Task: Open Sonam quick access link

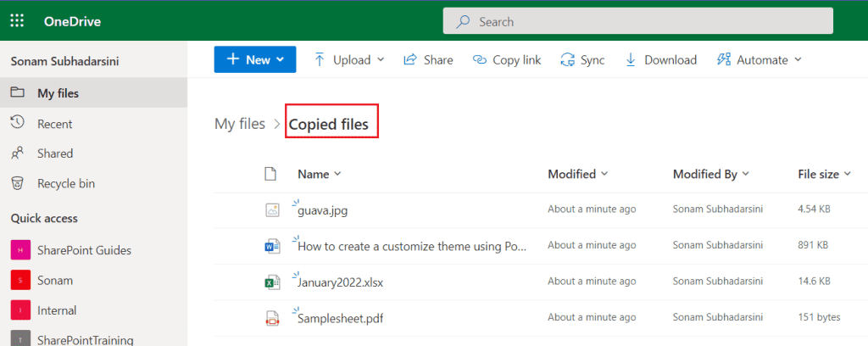Action: 55,280
